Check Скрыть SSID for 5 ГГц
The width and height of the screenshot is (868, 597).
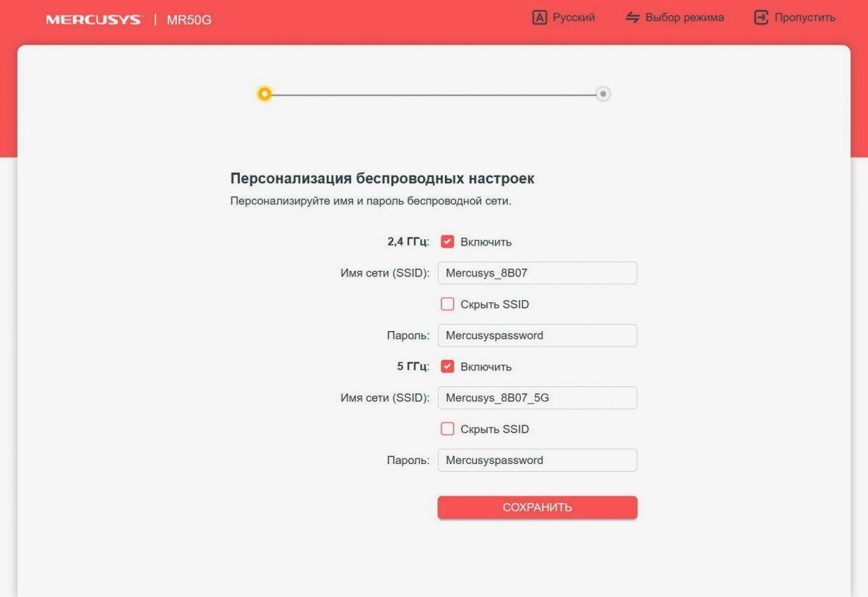click(448, 429)
